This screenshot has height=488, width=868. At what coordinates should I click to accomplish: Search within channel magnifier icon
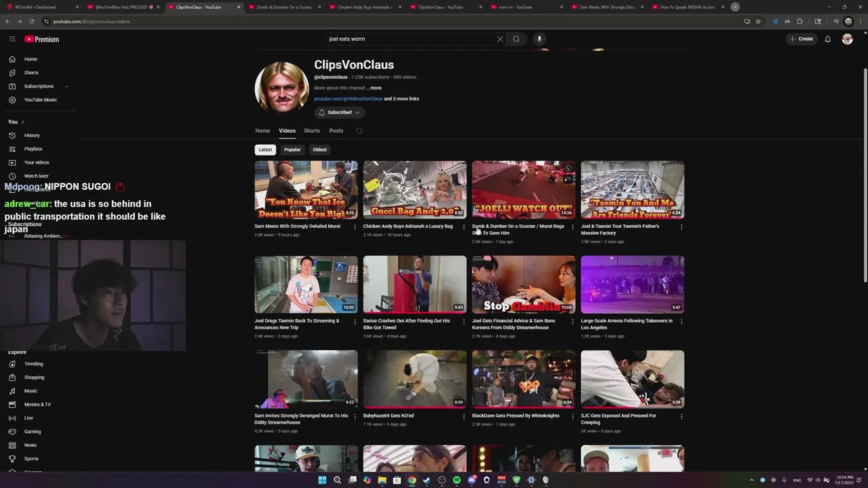click(359, 131)
